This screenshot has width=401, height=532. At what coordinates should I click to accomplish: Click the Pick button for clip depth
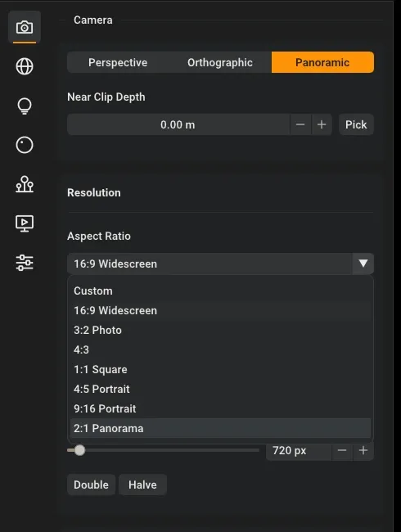(x=356, y=124)
